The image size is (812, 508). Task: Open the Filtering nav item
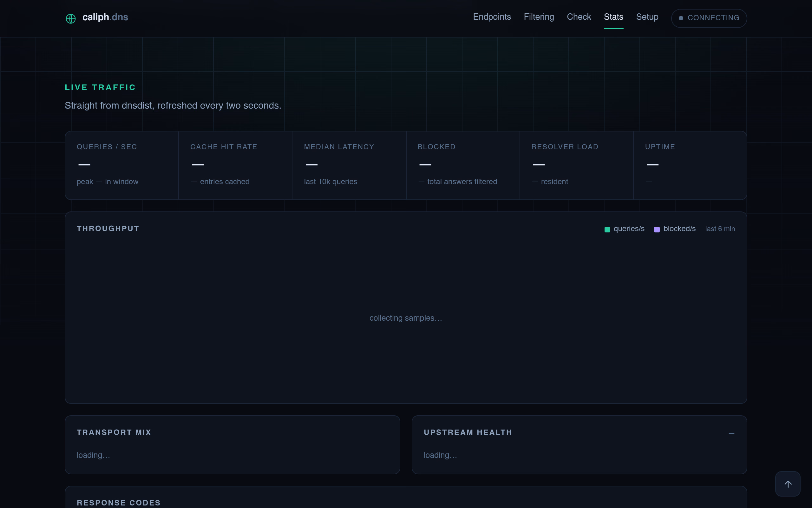(539, 17)
